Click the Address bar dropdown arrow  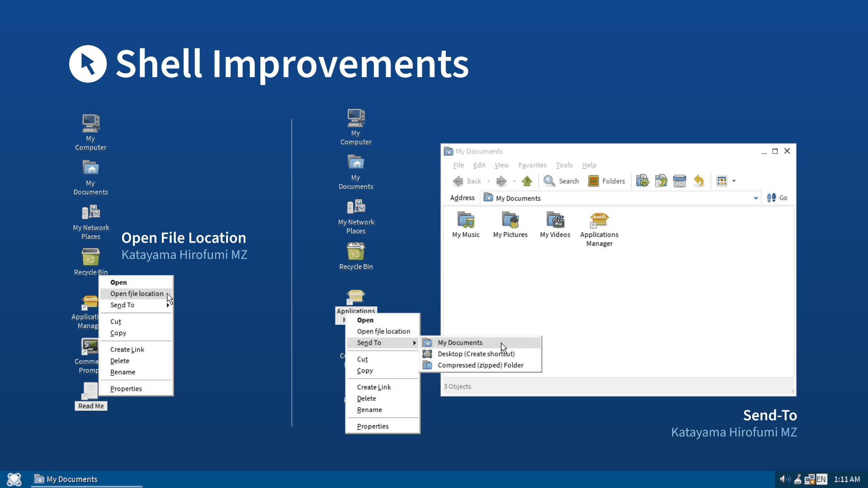753,198
